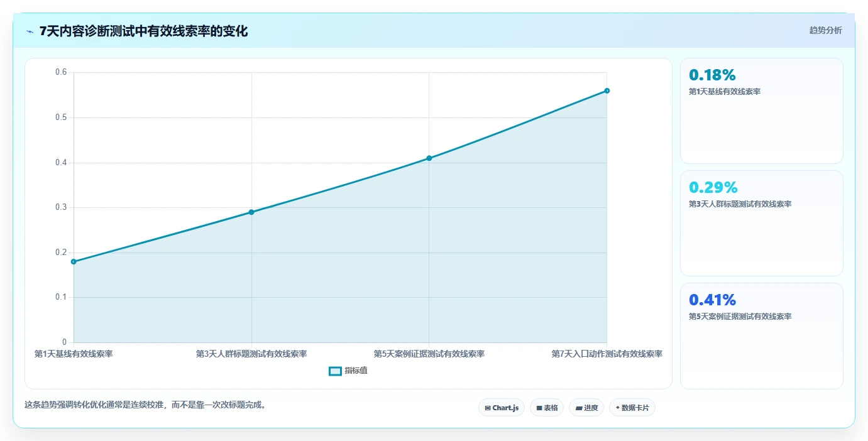This screenshot has width=868, height=441.
Task: Click the data point for 第1天基线有效线索率
Action: pyautogui.click(x=74, y=261)
